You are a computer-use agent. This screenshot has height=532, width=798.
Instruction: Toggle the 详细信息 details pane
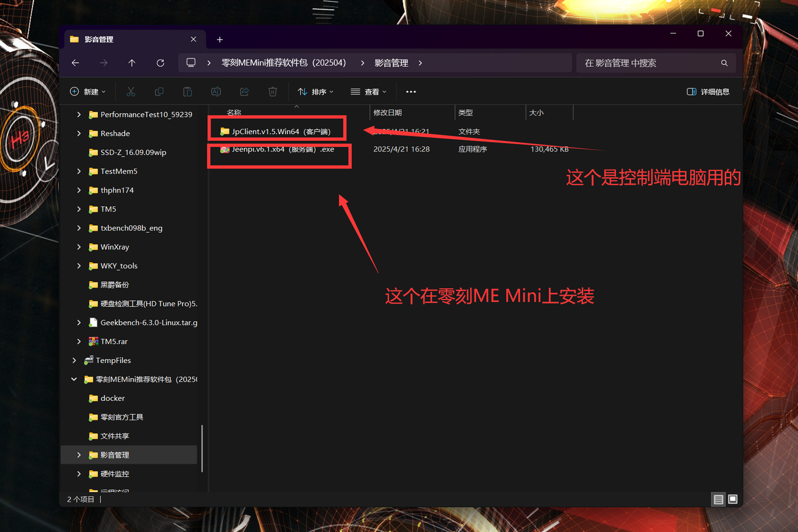(708, 91)
